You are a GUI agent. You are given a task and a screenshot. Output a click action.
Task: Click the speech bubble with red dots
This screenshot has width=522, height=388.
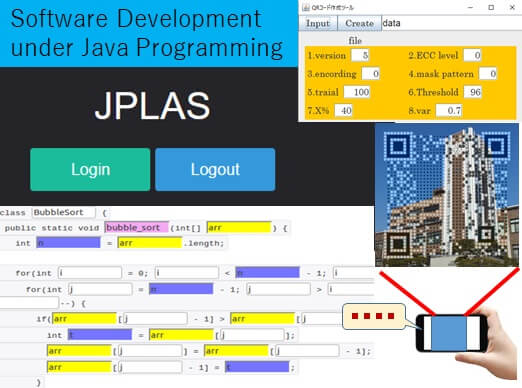tap(374, 316)
